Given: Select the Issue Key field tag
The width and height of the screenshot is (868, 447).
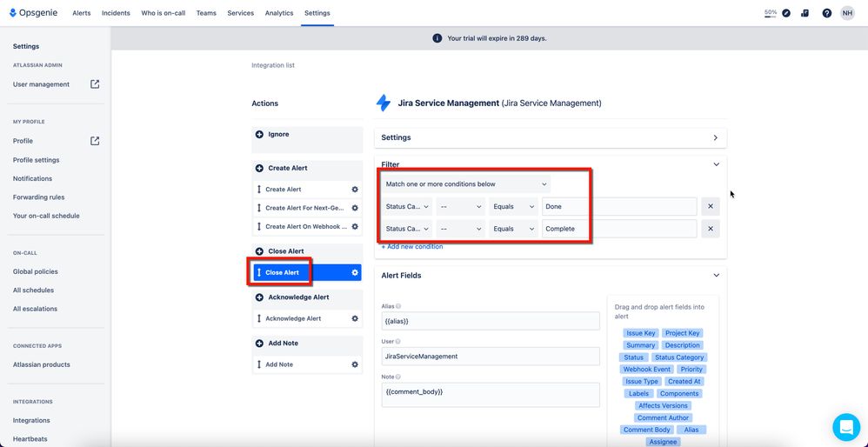Looking at the screenshot, I should click(x=640, y=333).
